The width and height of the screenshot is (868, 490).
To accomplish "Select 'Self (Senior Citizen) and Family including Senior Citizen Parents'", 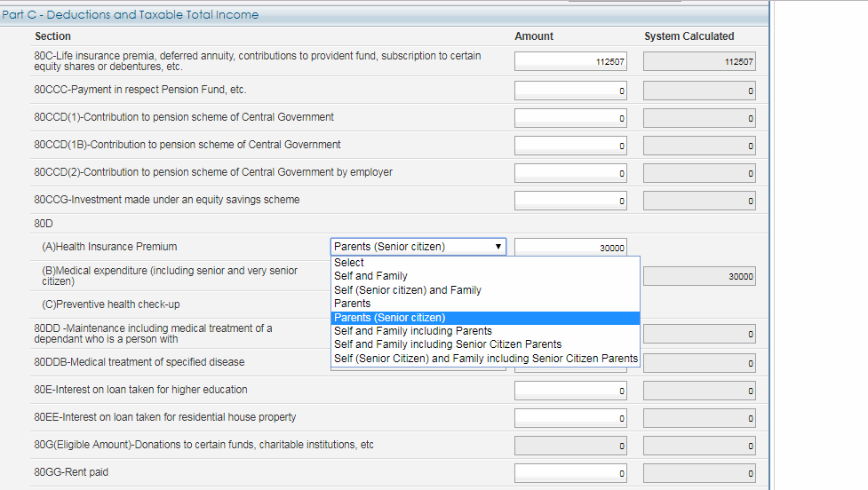I will [x=485, y=359].
